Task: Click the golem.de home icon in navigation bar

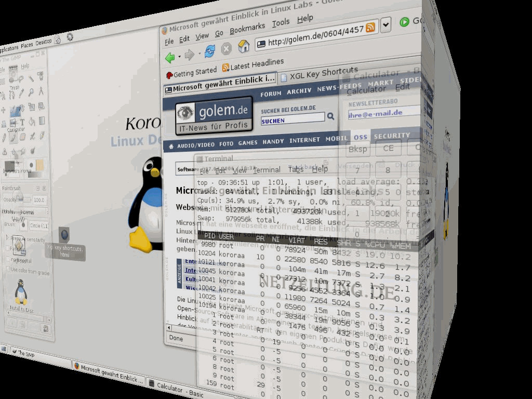Action: click(171, 146)
